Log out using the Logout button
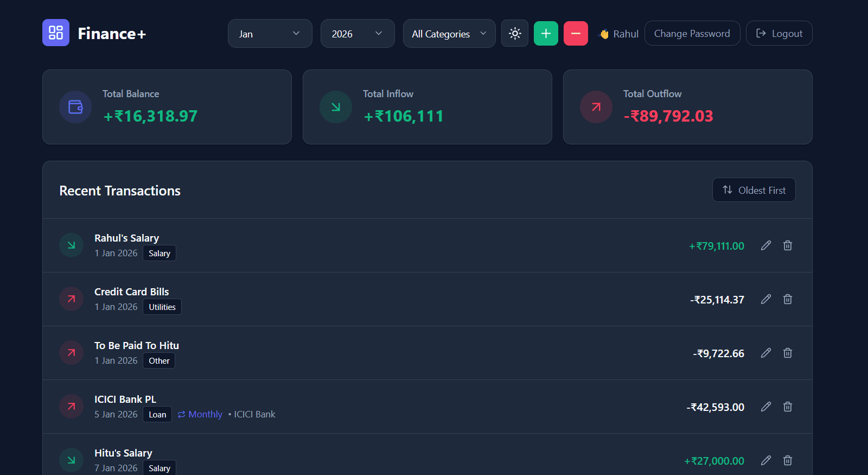Screen dimensions: 868x475 pyautogui.click(x=778, y=34)
